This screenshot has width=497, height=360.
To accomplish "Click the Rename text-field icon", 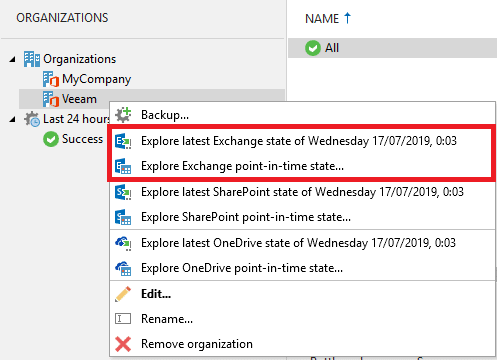I will click(123, 319).
